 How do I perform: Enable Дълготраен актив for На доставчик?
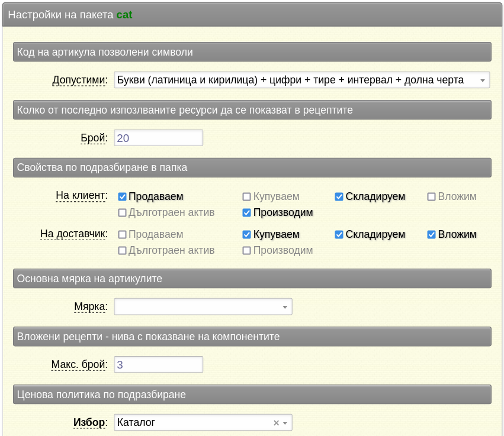pyautogui.click(x=122, y=250)
